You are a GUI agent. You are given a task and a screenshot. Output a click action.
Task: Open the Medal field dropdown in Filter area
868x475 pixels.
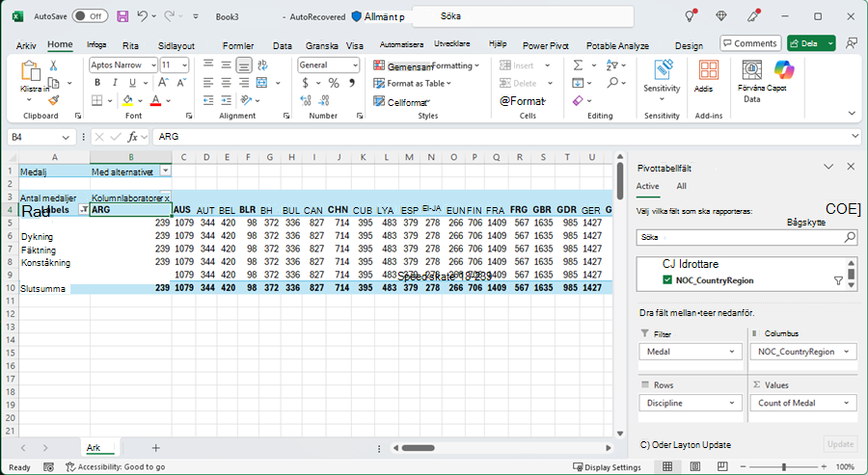pyautogui.click(x=732, y=352)
